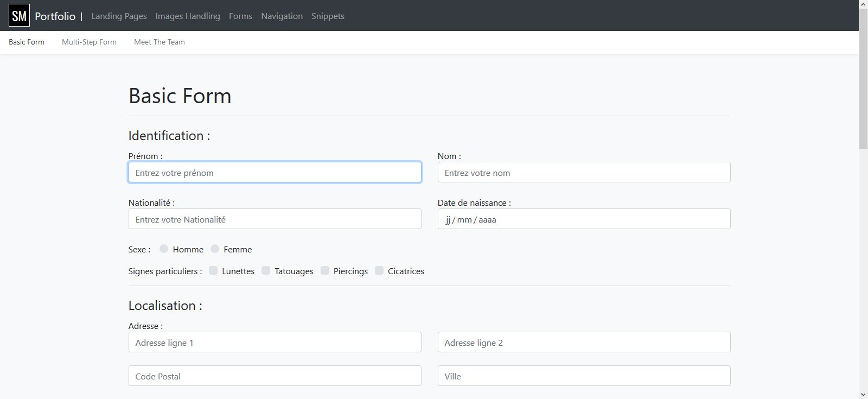Click the scrollbar up arrow
The width and height of the screenshot is (868, 399).
pyautogui.click(x=863, y=4)
